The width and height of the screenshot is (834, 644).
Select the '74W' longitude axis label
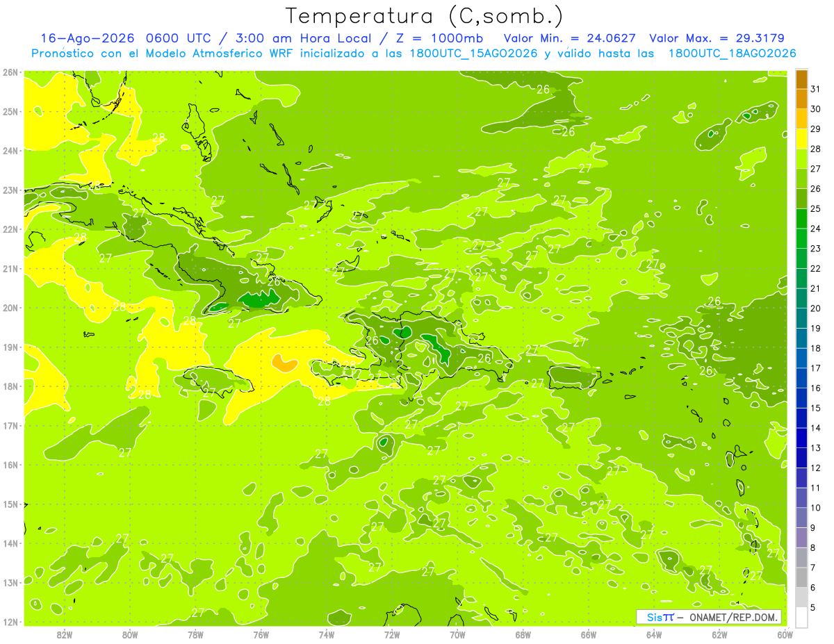coord(326,634)
